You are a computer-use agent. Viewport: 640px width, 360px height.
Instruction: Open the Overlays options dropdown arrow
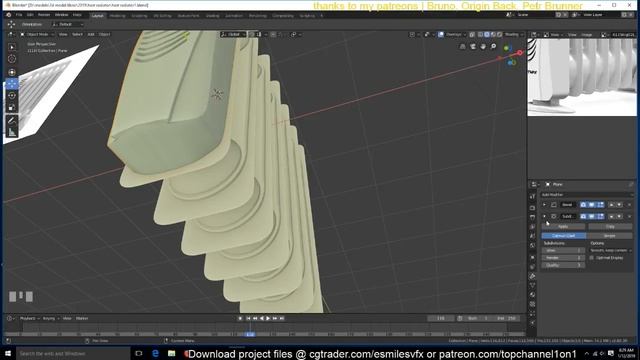coord(465,35)
